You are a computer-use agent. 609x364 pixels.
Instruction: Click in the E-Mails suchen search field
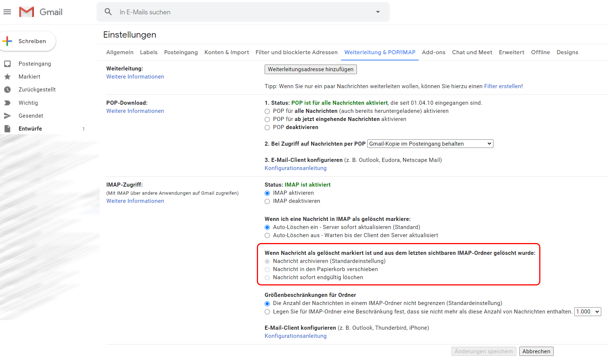244,12
